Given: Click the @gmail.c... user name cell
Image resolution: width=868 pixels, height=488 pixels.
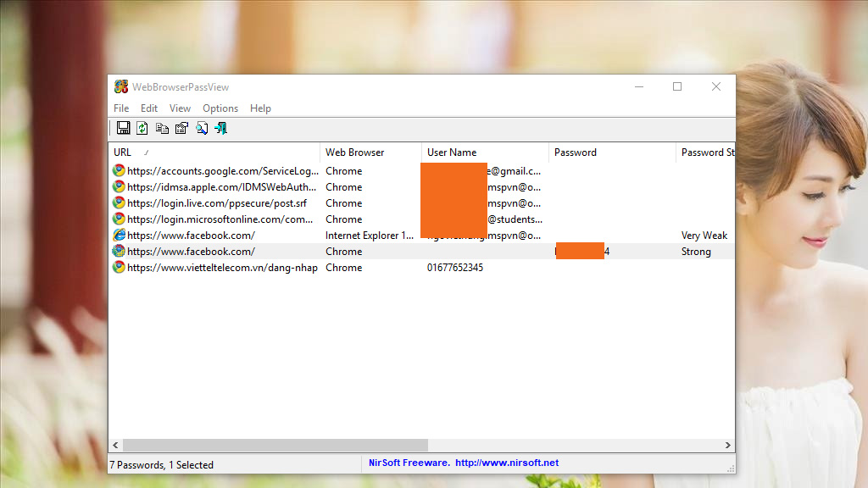Looking at the screenshot, I should pos(514,171).
